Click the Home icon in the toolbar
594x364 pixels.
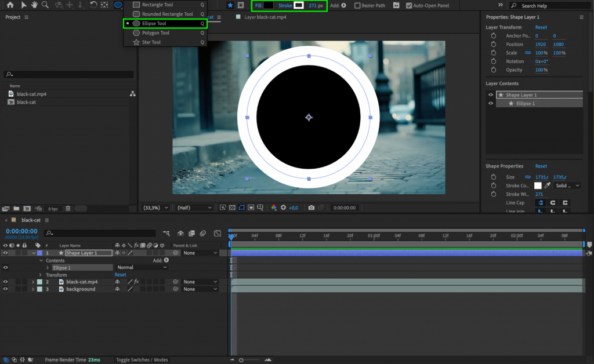point(9,5)
